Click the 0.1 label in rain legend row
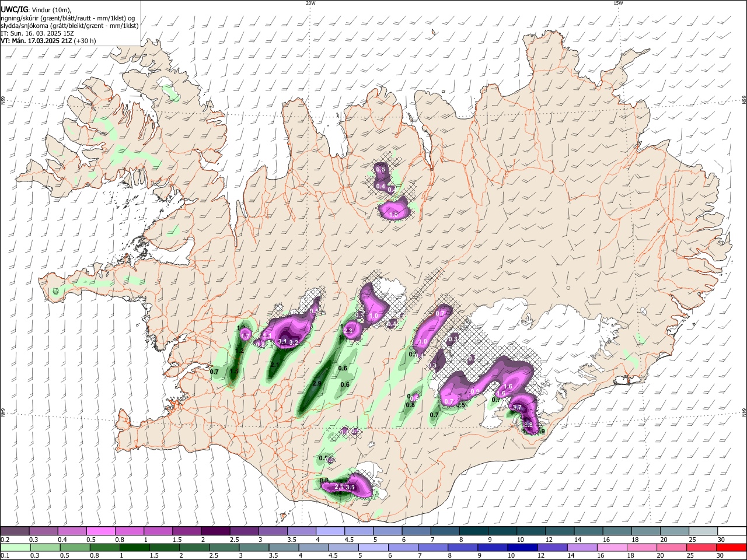The height and width of the screenshot is (560, 747). (5, 556)
